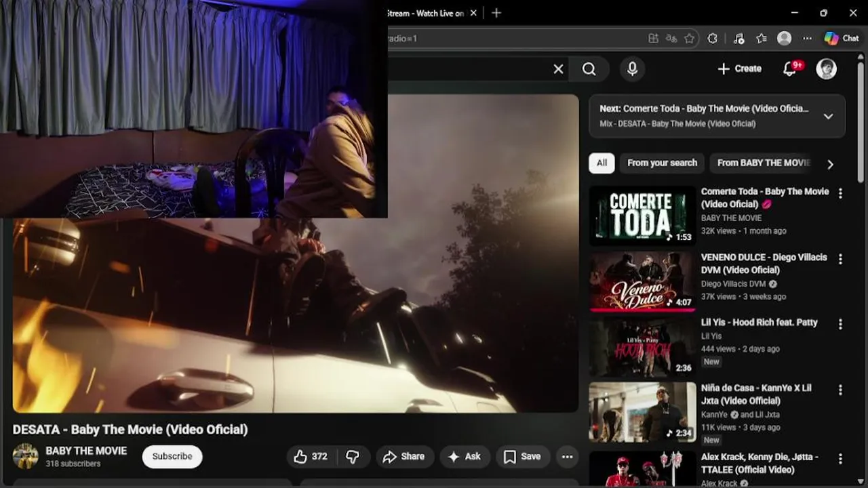Open 'VENENO DULCE - Diego Villacis' title link
The height and width of the screenshot is (488, 868).
click(764, 263)
